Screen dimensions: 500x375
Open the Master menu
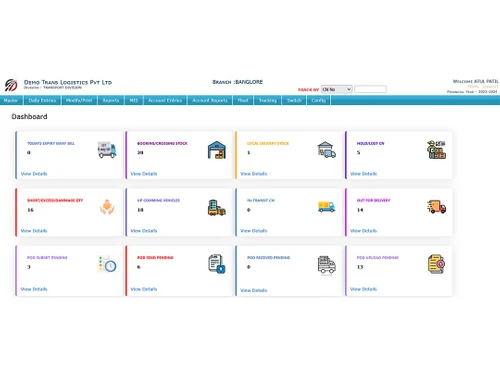coord(11,100)
